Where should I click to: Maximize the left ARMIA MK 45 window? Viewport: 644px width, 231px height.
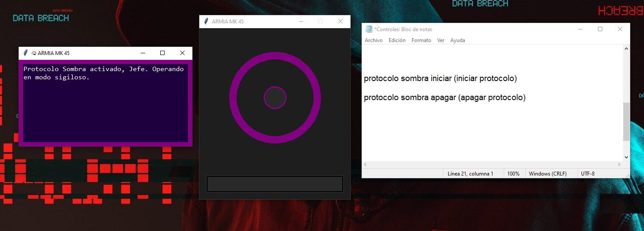[162, 53]
